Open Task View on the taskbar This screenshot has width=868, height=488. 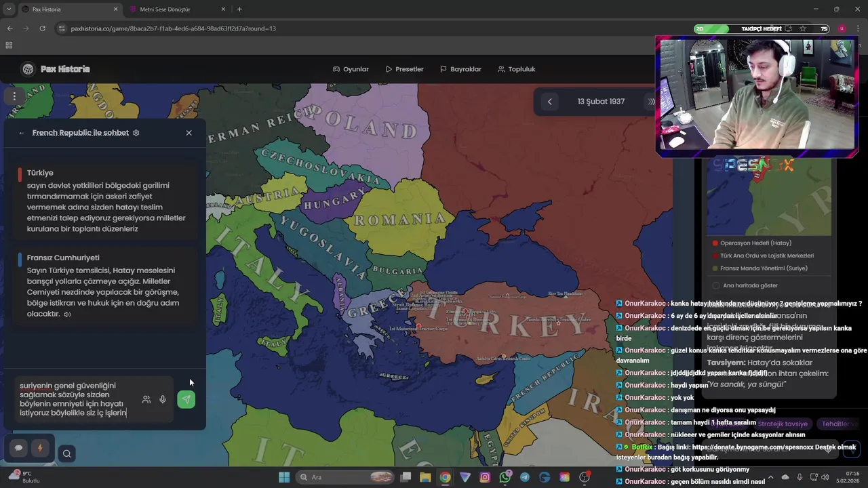coord(406,477)
